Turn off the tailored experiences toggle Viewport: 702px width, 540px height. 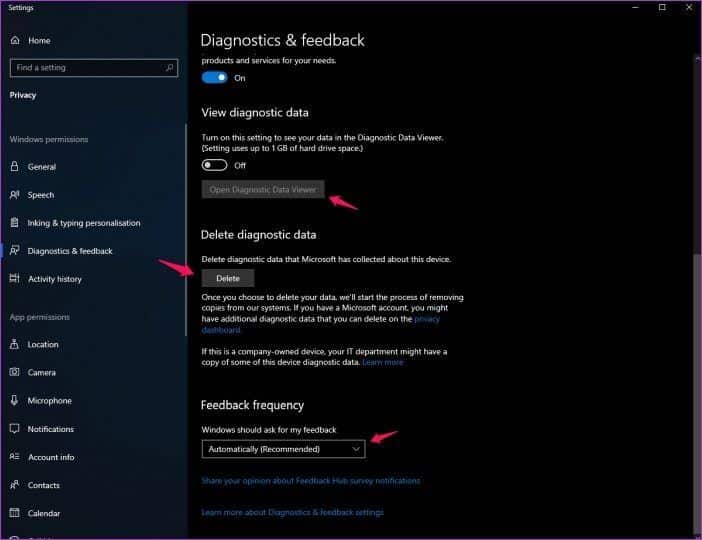(x=214, y=77)
